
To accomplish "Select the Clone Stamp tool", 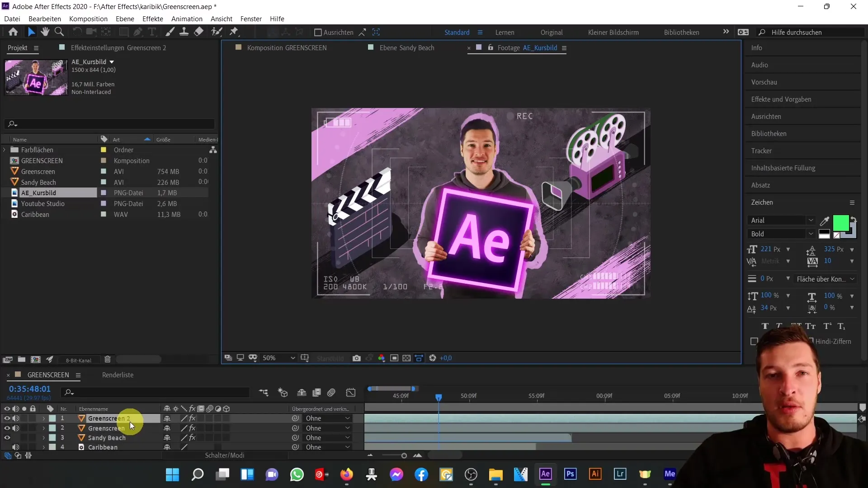I will [184, 32].
